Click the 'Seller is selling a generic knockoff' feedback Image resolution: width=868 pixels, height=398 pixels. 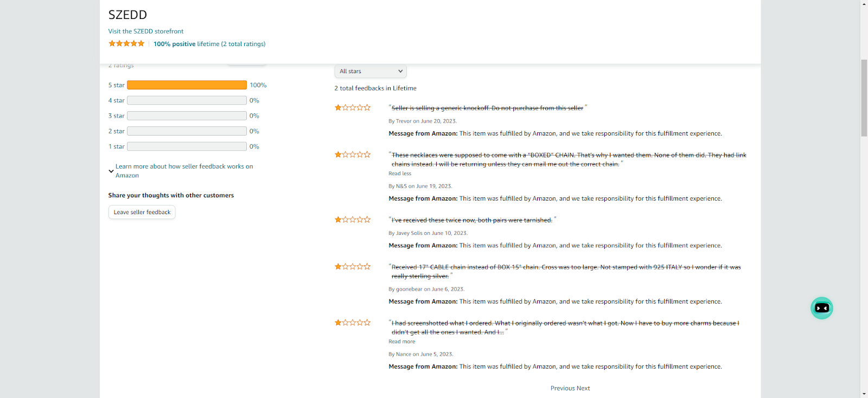(487, 108)
